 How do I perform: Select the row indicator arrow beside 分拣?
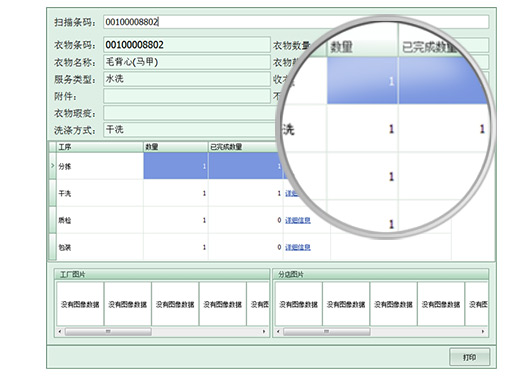tap(53, 166)
